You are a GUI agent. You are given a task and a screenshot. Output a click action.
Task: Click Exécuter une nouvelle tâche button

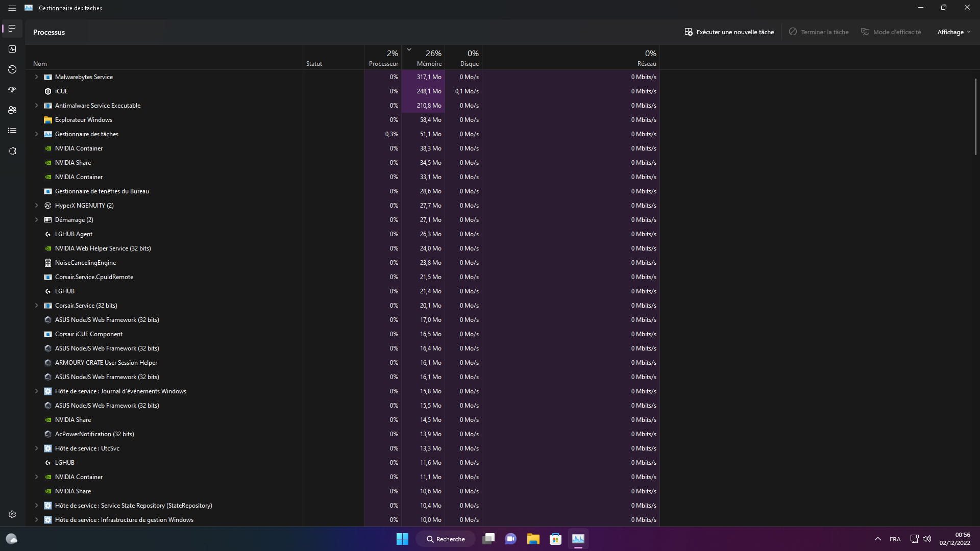[x=729, y=32]
